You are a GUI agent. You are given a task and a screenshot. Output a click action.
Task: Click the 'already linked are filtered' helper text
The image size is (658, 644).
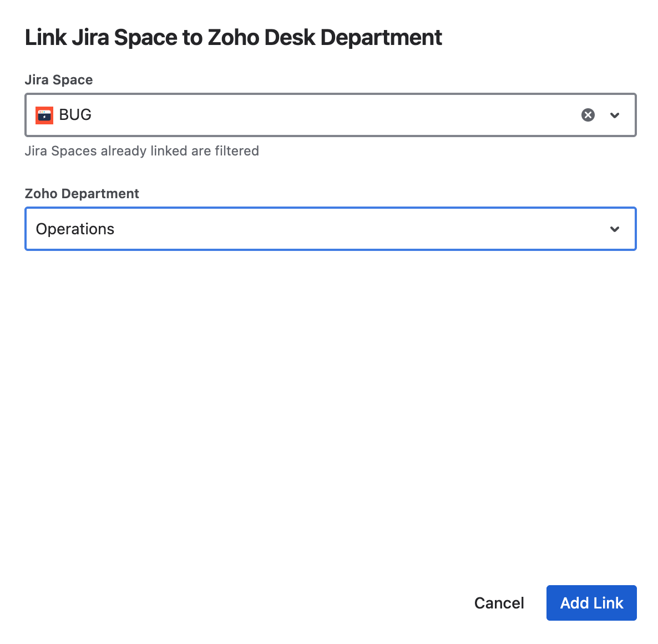[141, 151]
